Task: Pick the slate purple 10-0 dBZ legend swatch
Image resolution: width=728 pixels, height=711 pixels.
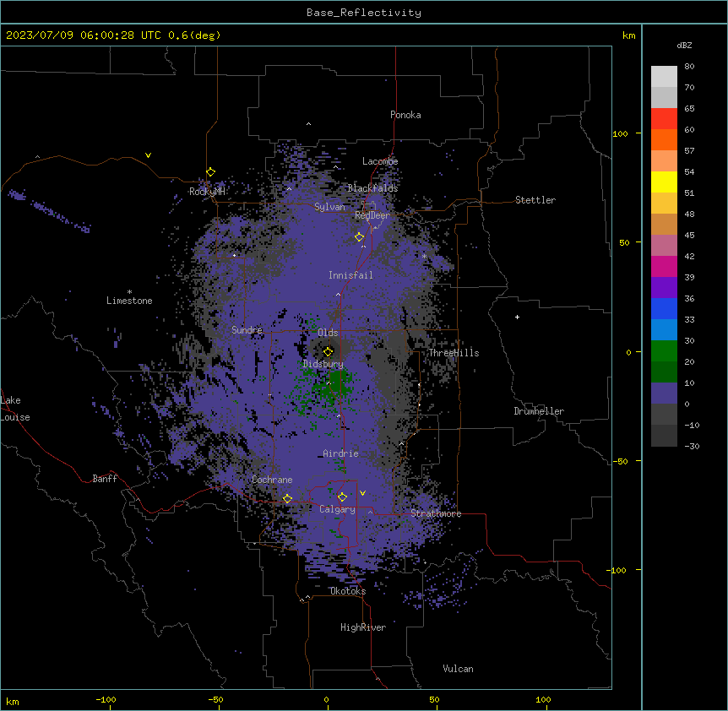Action: (x=664, y=393)
